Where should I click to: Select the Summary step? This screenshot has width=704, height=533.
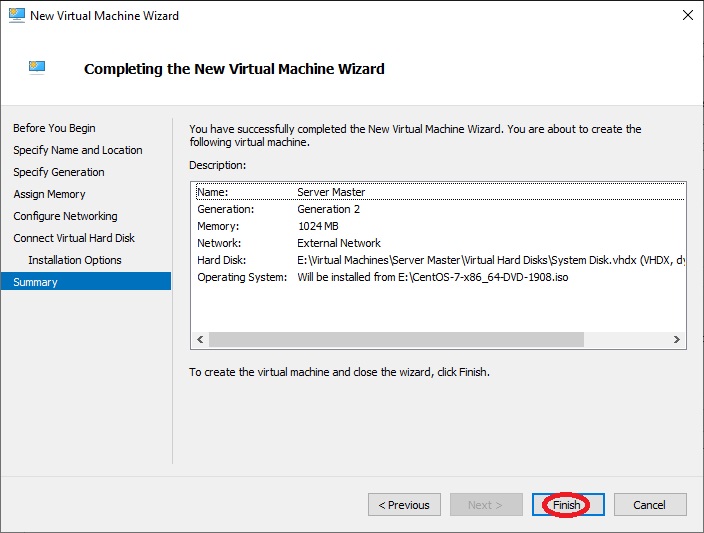click(x=86, y=282)
